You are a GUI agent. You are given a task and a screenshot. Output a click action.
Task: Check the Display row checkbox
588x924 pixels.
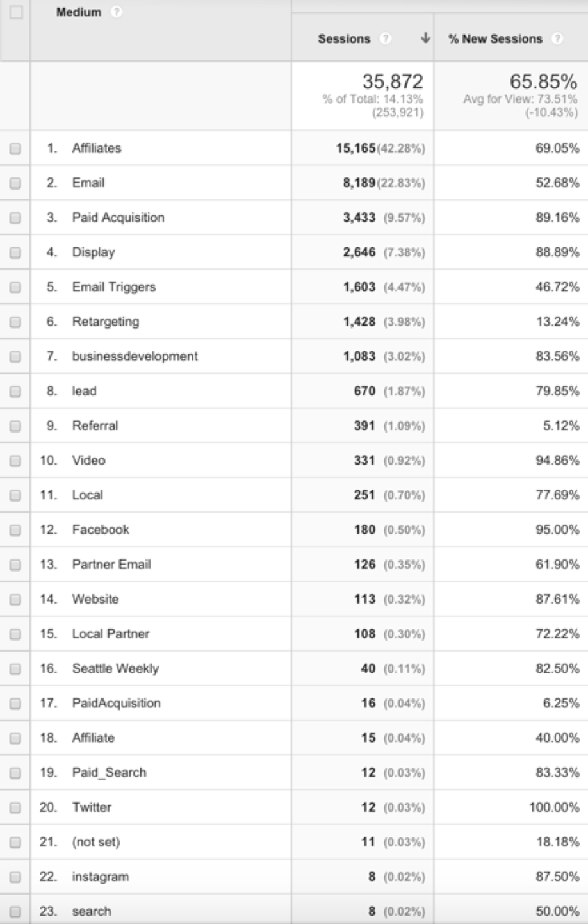click(x=15, y=252)
